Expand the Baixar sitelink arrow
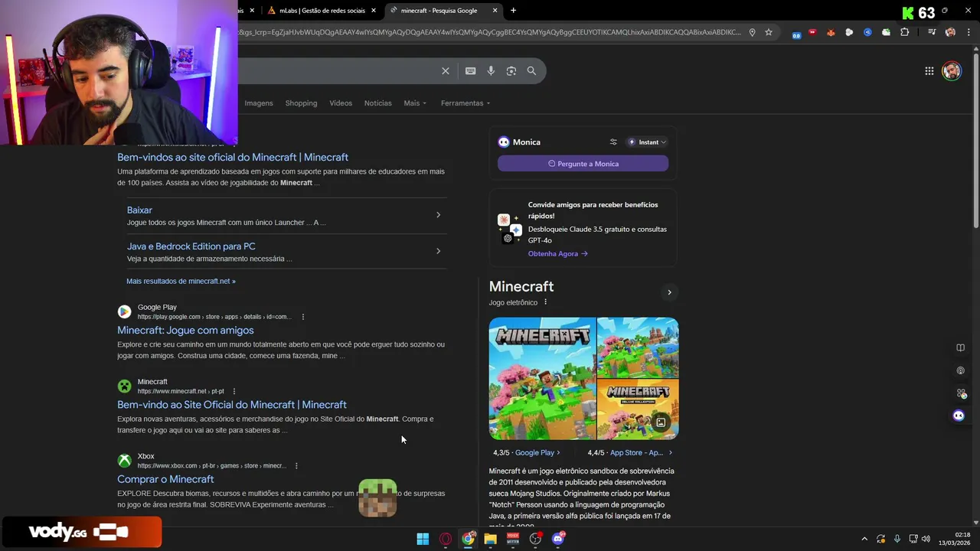Image resolution: width=980 pixels, height=551 pixels. [438, 215]
